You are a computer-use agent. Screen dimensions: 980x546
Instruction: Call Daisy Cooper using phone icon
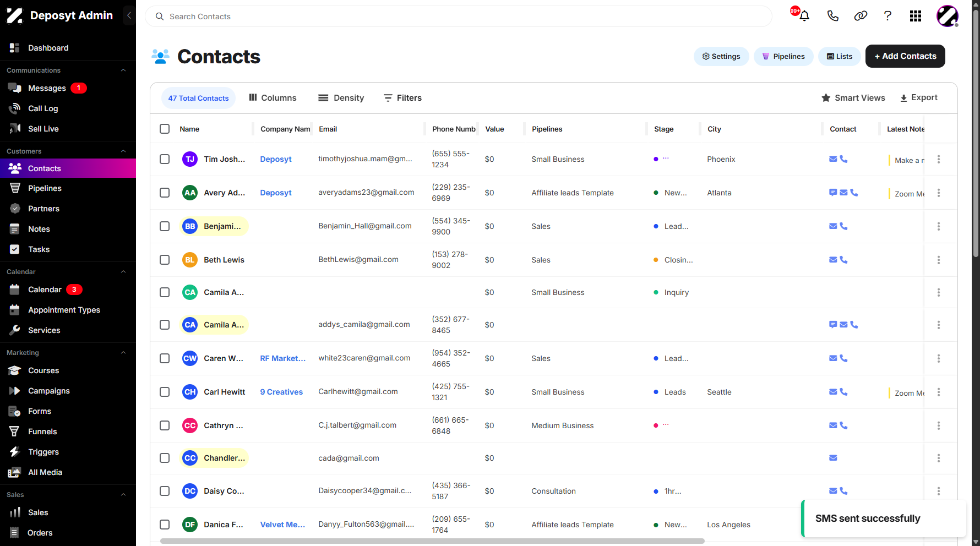(843, 491)
